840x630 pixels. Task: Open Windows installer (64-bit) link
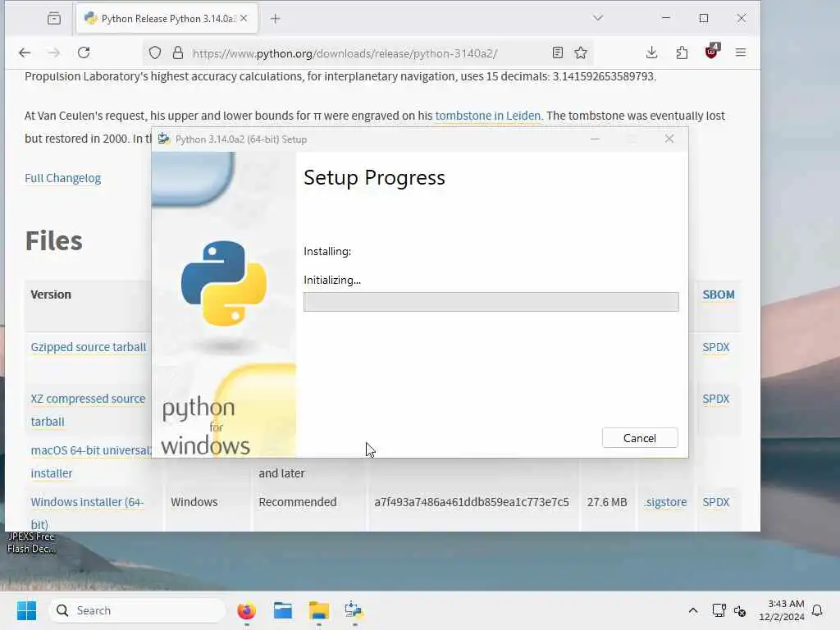point(87,513)
